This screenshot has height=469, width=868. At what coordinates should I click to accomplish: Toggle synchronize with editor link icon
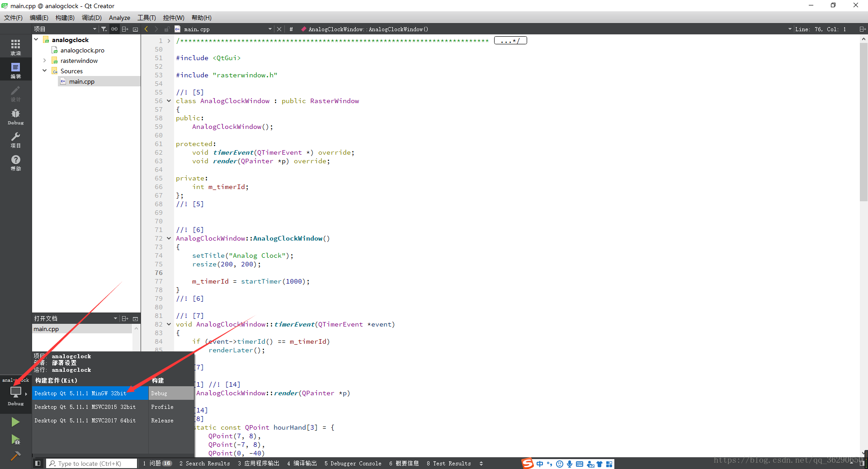[x=114, y=29]
